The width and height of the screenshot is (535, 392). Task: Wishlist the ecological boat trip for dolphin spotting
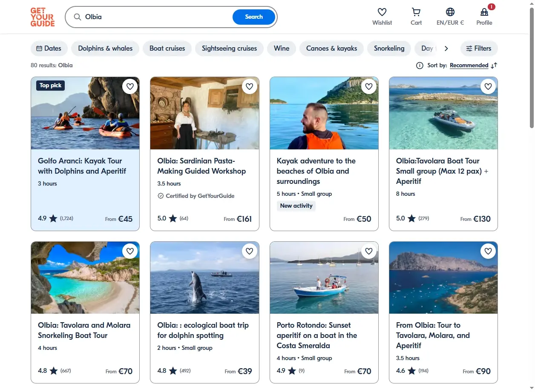(x=250, y=251)
